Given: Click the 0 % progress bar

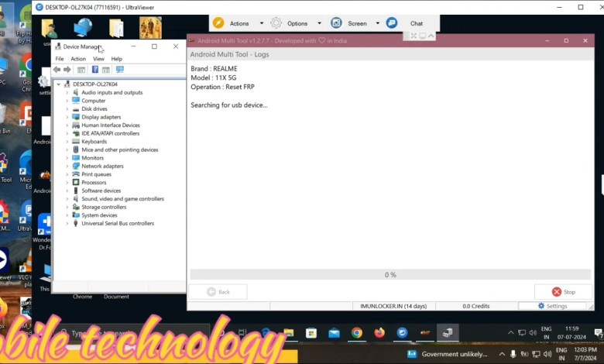Looking at the screenshot, I should [390, 275].
